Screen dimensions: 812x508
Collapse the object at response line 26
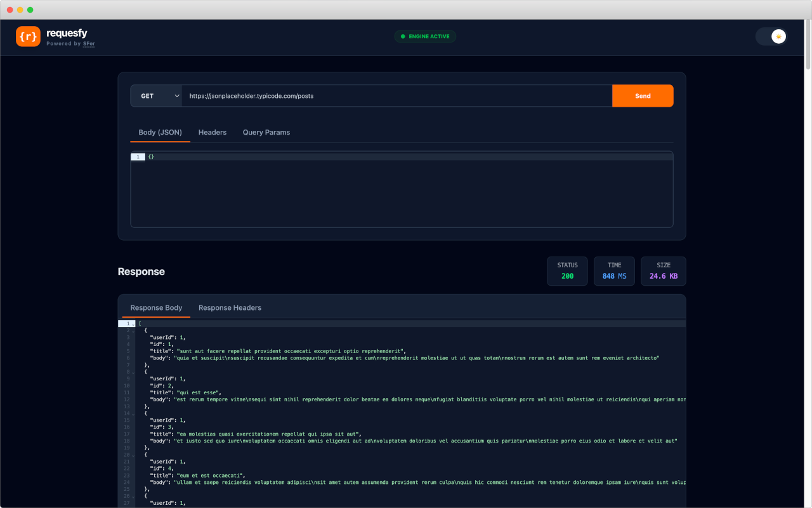click(x=133, y=496)
